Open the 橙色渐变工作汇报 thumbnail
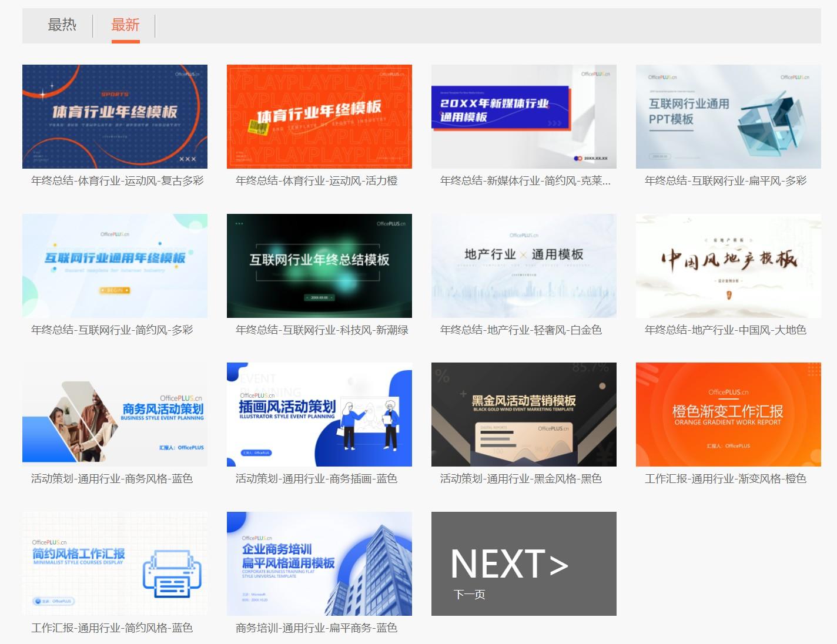This screenshot has height=644, width=837. (728, 414)
